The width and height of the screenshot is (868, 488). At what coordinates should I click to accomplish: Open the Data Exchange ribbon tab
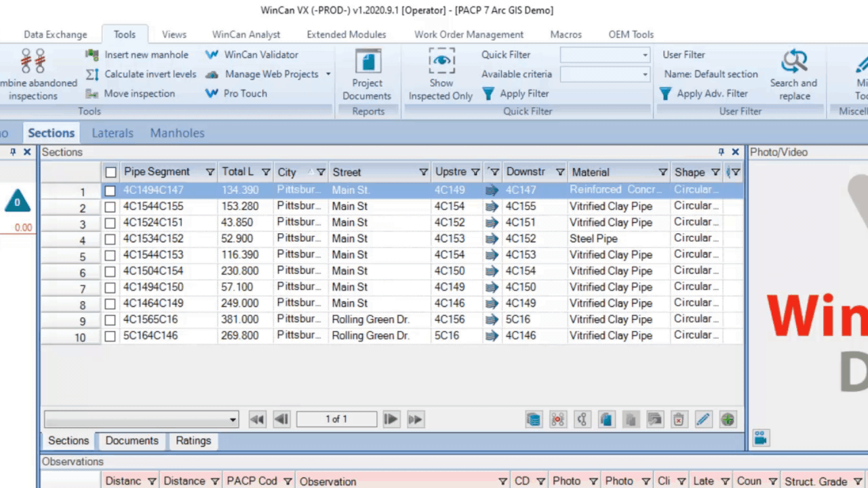(x=56, y=35)
